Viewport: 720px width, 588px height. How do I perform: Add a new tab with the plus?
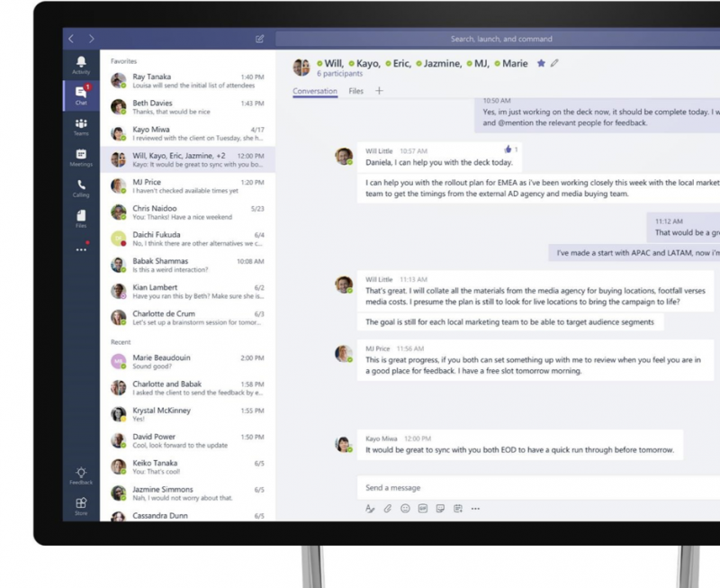pos(379,92)
